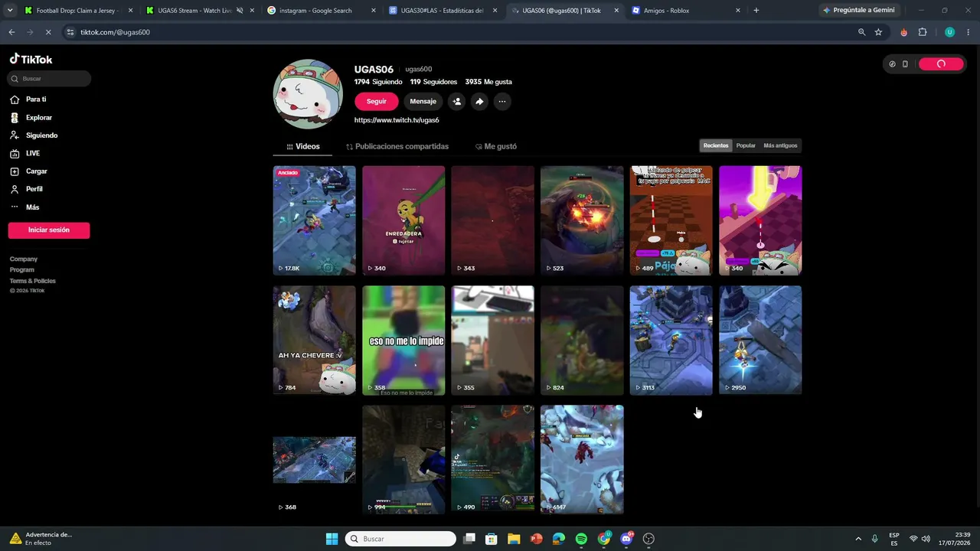
Task: Stop loading the page
Action: (47, 32)
